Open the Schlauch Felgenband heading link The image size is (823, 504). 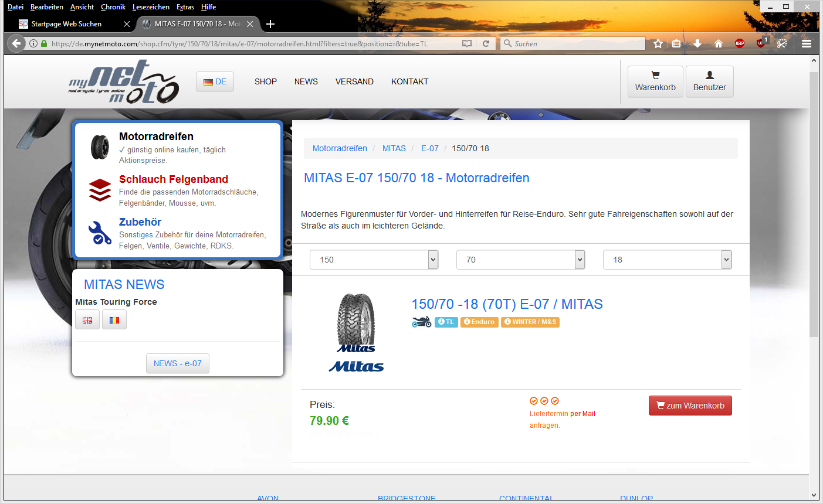click(x=174, y=179)
